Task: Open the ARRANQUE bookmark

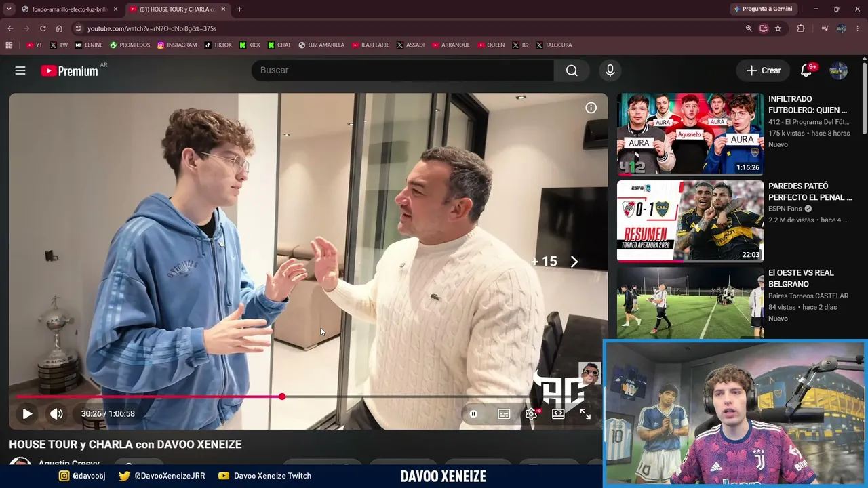Action: (451, 45)
